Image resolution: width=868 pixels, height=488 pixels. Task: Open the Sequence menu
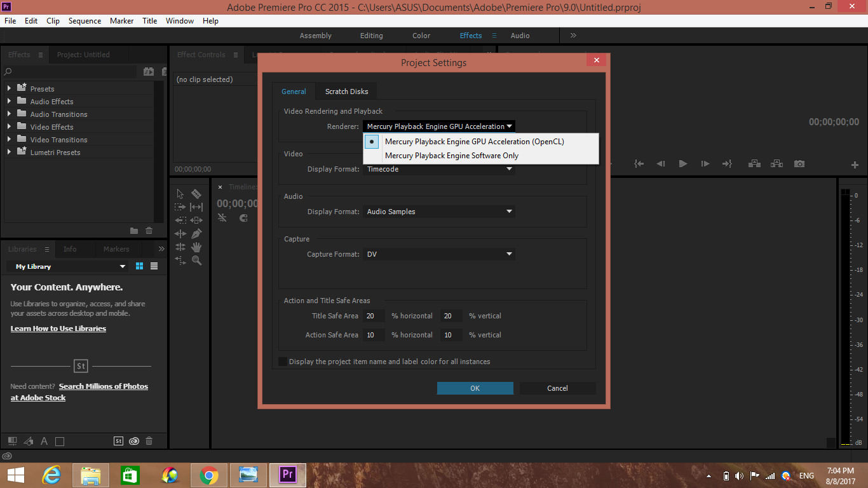tap(85, 20)
